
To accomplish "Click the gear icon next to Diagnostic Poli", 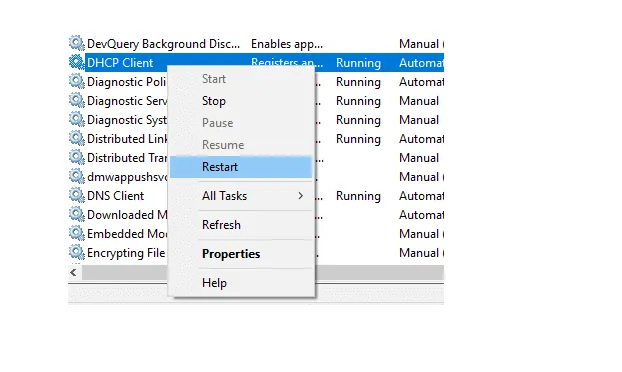I will click(77, 81).
